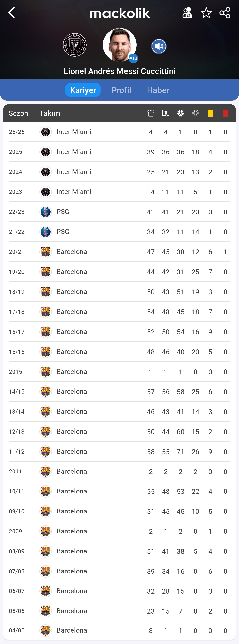Screen dimensions: 239x644
Task: Select the Kariyer tab
Action: click(x=83, y=90)
